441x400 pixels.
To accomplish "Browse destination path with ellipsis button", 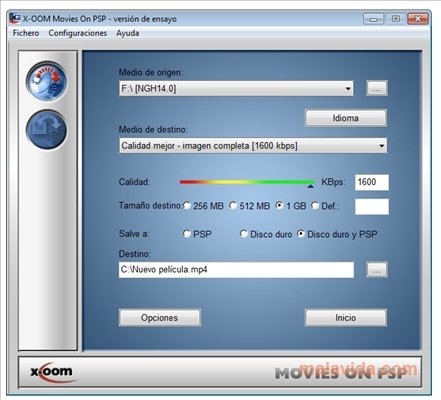I will 377,270.
